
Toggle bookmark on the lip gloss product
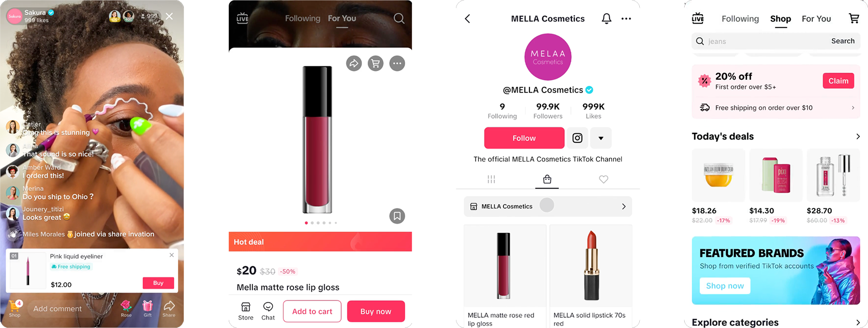point(397,216)
